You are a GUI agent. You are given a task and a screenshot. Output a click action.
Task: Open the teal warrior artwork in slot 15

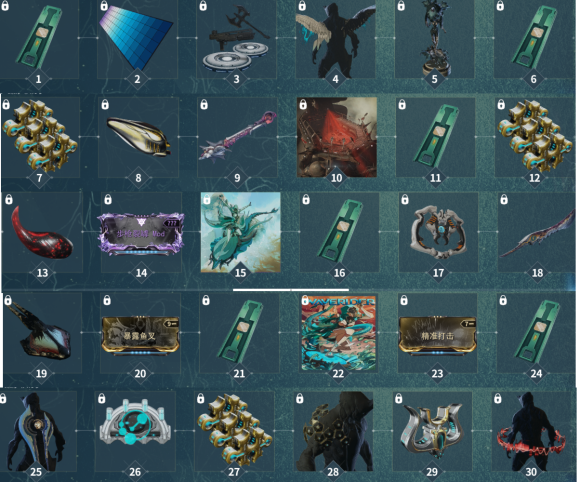[x=240, y=232]
